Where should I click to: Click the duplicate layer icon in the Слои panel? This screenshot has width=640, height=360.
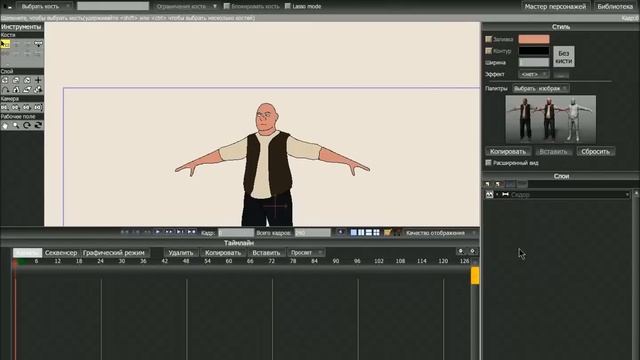(498, 184)
